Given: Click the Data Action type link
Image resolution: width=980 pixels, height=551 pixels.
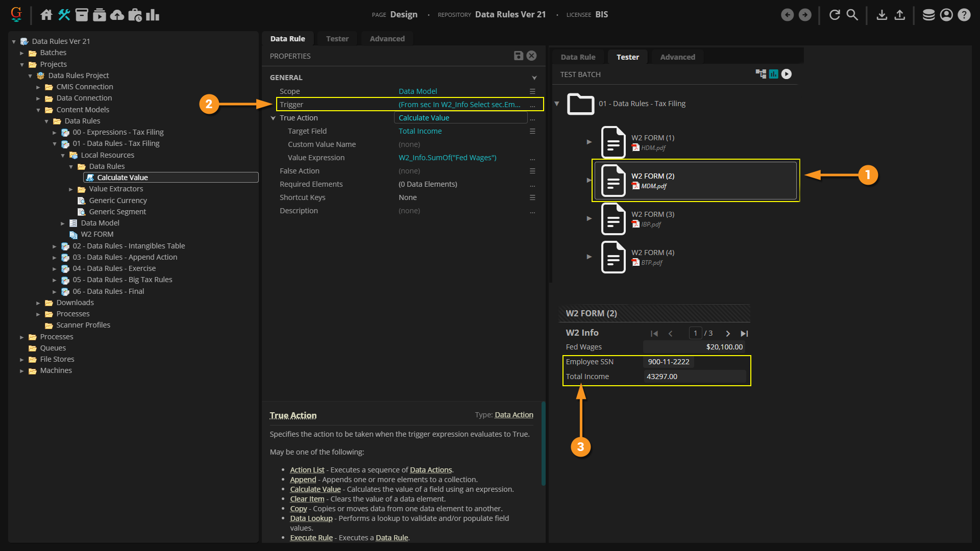Looking at the screenshot, I should click(x=513, y=415).
